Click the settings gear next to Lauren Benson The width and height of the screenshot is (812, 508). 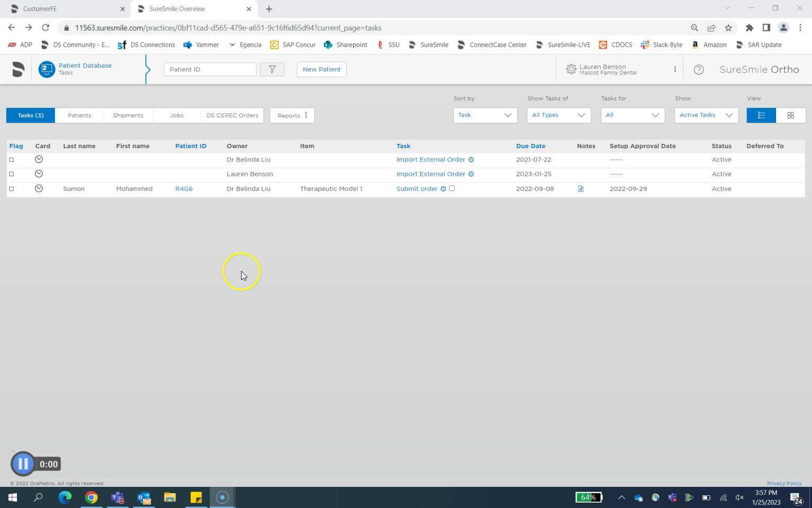[571, 69]
